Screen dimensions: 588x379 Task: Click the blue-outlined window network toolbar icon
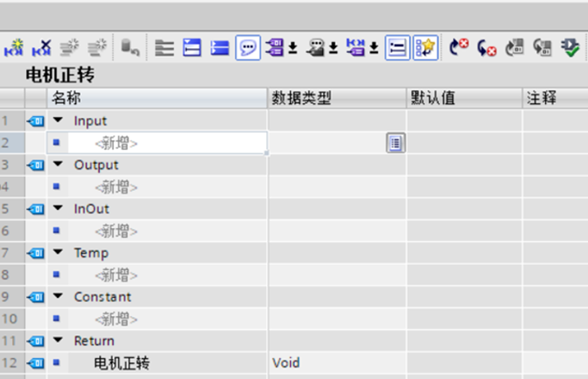coord(192,48)
